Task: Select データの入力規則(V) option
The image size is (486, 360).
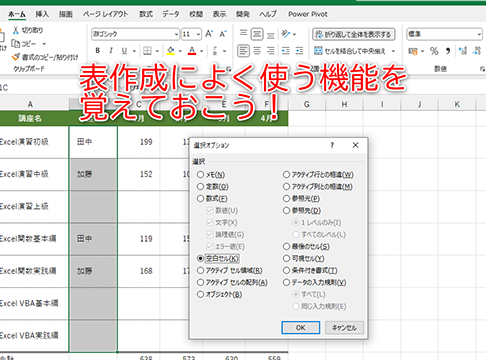Action: [x=286, y=282]
